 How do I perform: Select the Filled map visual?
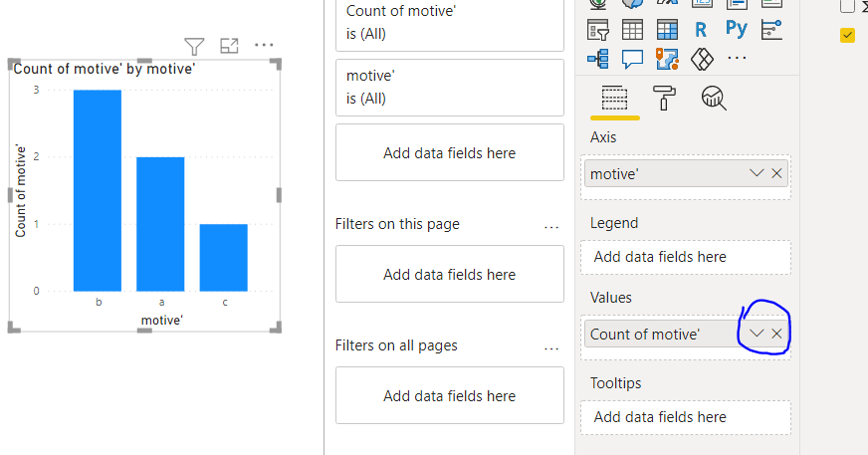coord(632,4)
